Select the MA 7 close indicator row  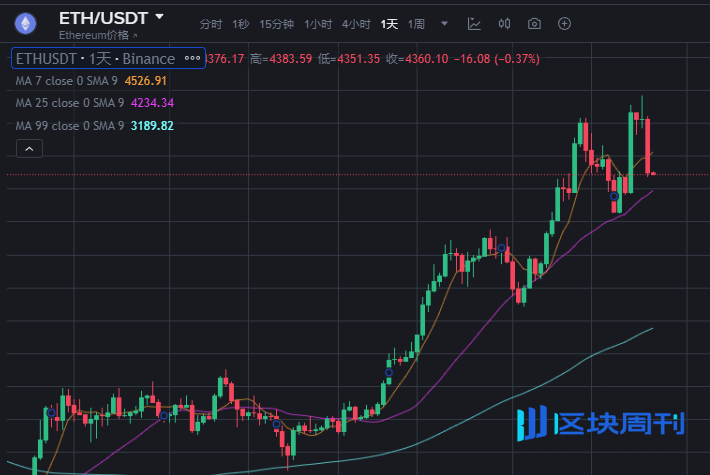(91, 81)
